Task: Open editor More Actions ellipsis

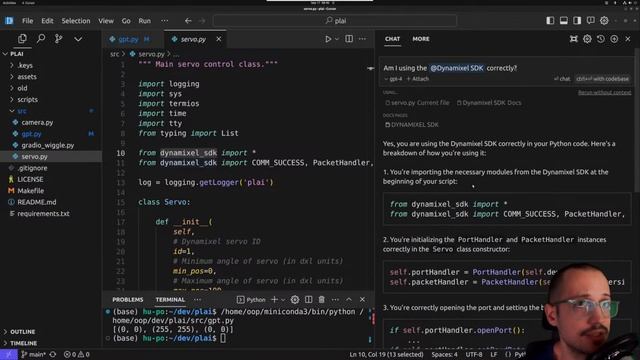Action: tap(362, 39)
